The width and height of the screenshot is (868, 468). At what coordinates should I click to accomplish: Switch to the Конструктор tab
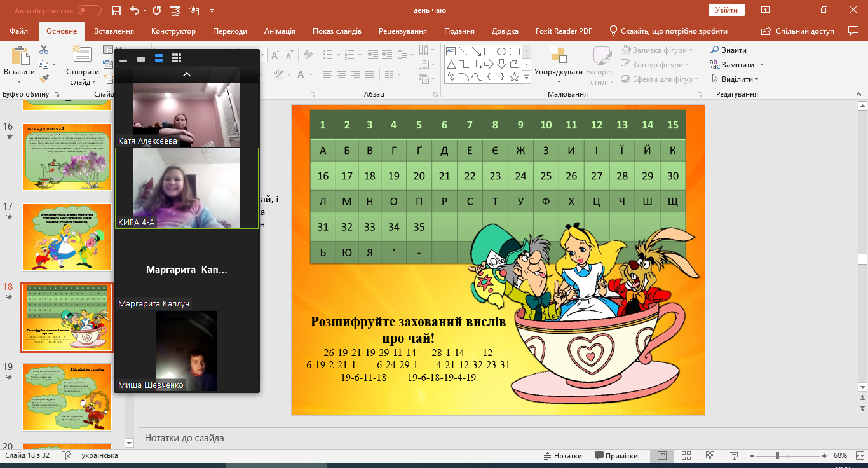[x=173, y=31]
